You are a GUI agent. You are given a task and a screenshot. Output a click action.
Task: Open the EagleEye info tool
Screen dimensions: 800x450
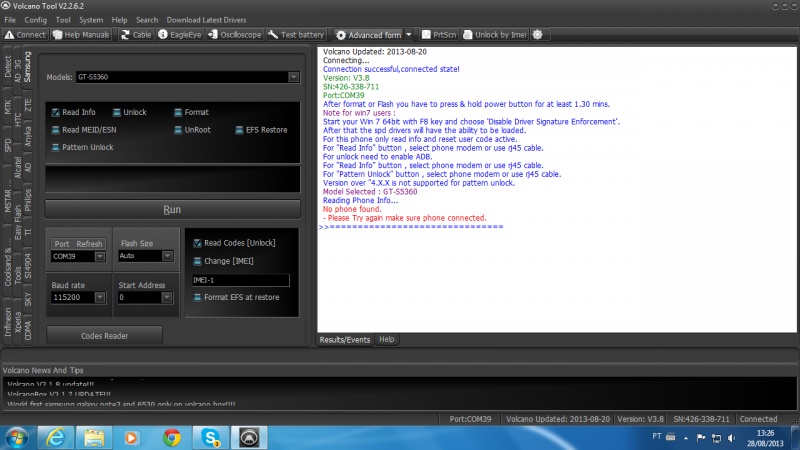tap(180, 35)
